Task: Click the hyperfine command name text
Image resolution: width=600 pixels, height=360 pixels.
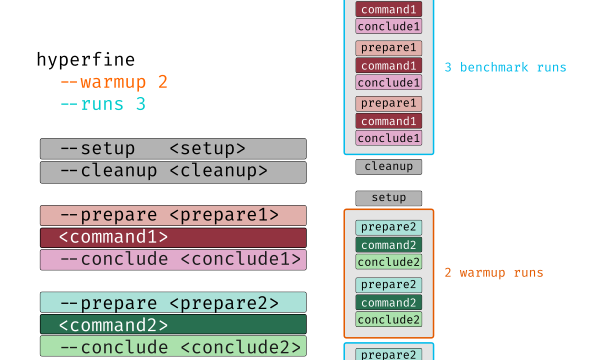Action: click(x=86, y=60)
